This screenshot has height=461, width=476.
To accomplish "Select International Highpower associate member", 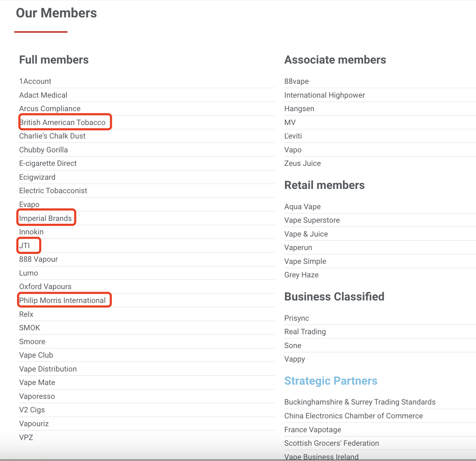I will 324,95.
